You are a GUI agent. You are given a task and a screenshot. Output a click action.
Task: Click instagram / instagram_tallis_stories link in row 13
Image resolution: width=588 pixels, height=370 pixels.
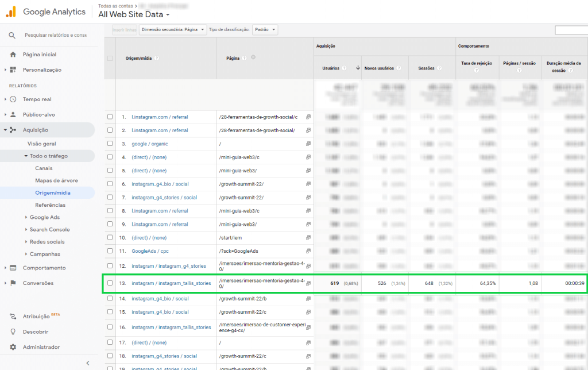[x=171, y=283]
